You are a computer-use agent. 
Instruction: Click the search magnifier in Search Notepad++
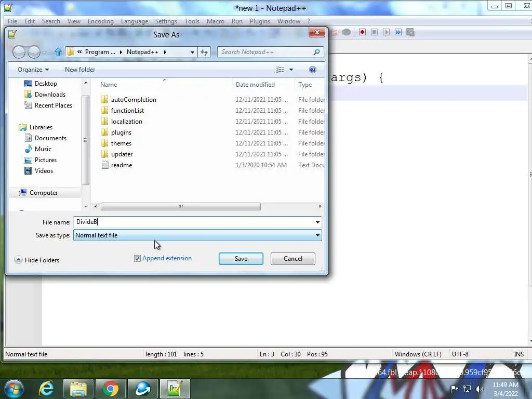pyautogui.click(x=316, y=52)
